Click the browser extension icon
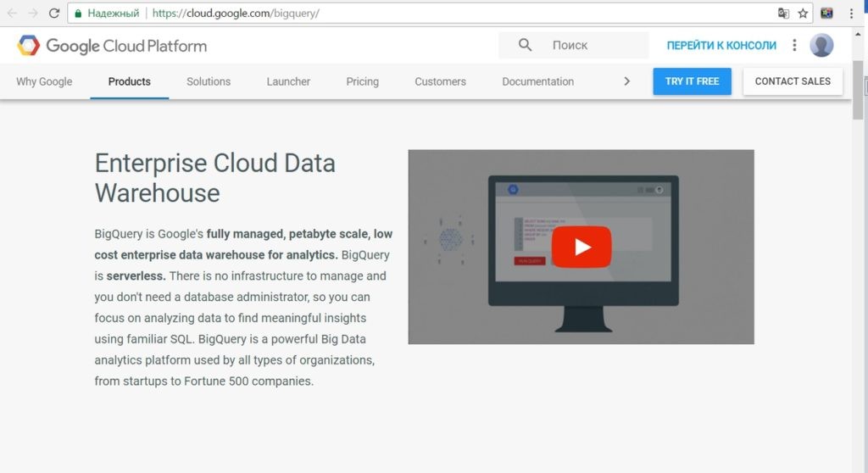This screenshot has width=868, height=473. (826, 14)
